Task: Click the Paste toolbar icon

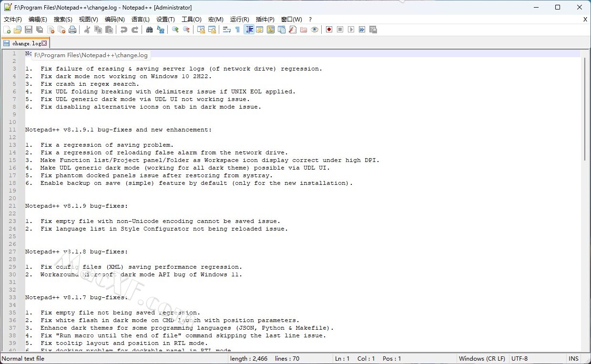Action: pyautogui.click(x=109, y=30)
